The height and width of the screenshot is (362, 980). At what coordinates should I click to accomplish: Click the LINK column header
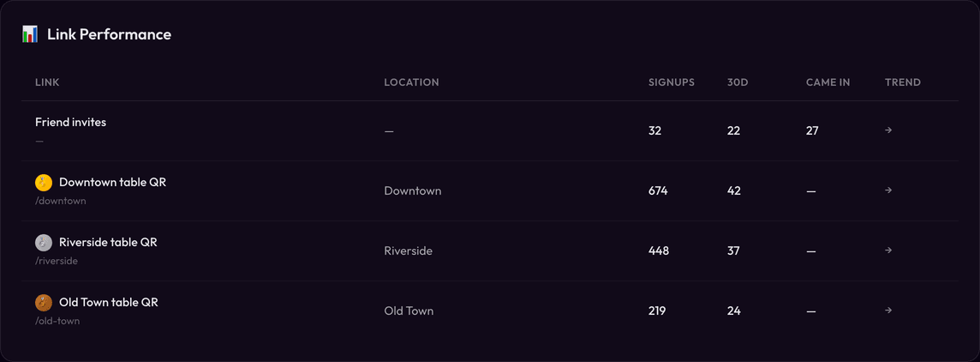[47, 82]
